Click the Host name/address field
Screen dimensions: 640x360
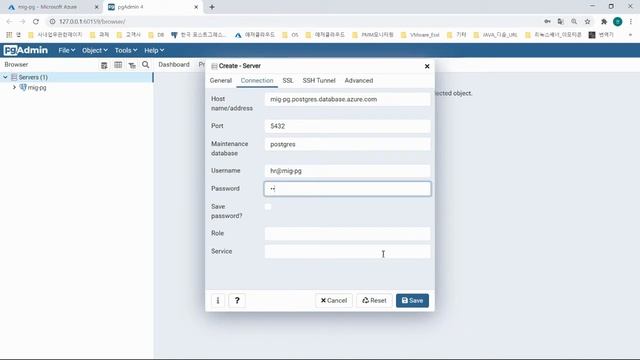[347, 99]
